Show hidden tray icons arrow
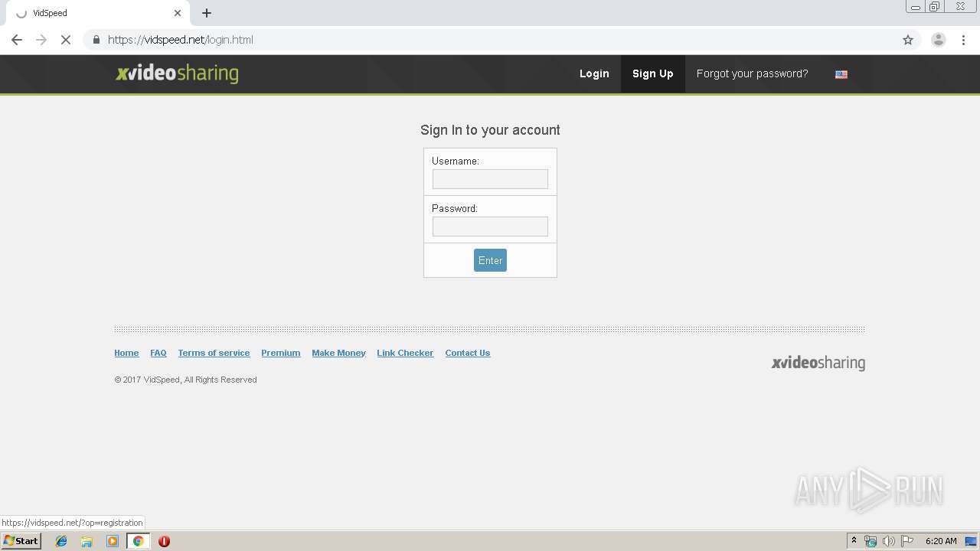Image resolution: width=980 pixels, height=551 pixels. 854,541
